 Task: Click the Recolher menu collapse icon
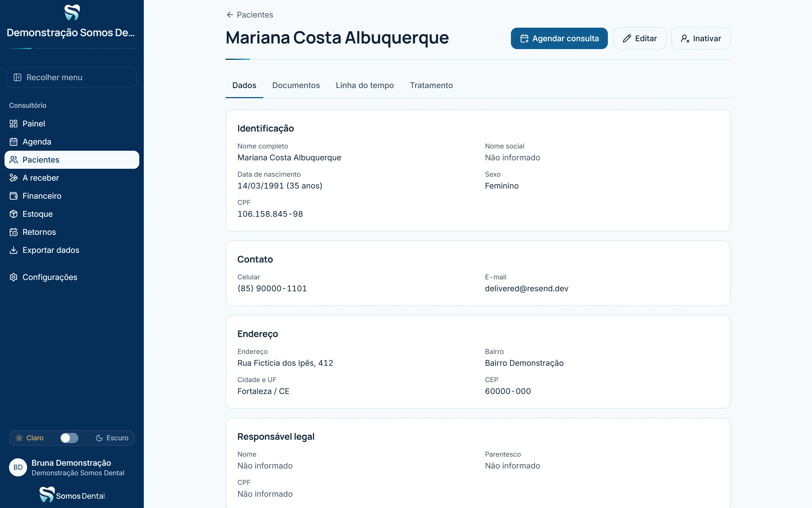tap(17, 77)
